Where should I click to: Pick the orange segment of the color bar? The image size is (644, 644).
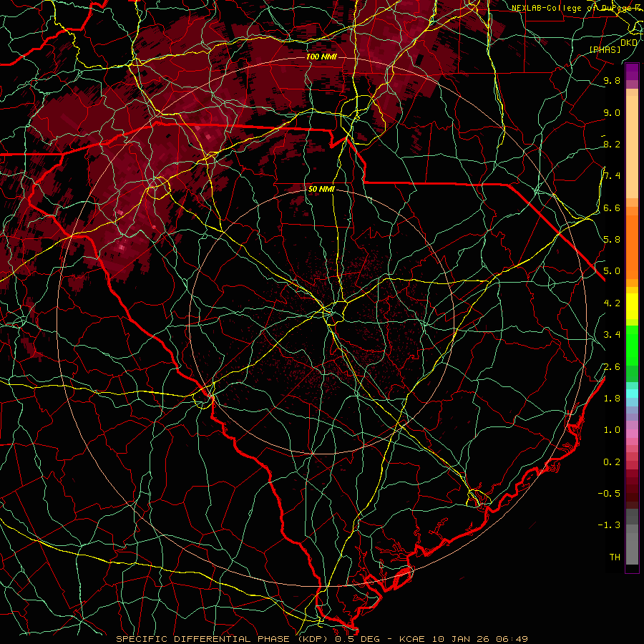tap(632, 246)
